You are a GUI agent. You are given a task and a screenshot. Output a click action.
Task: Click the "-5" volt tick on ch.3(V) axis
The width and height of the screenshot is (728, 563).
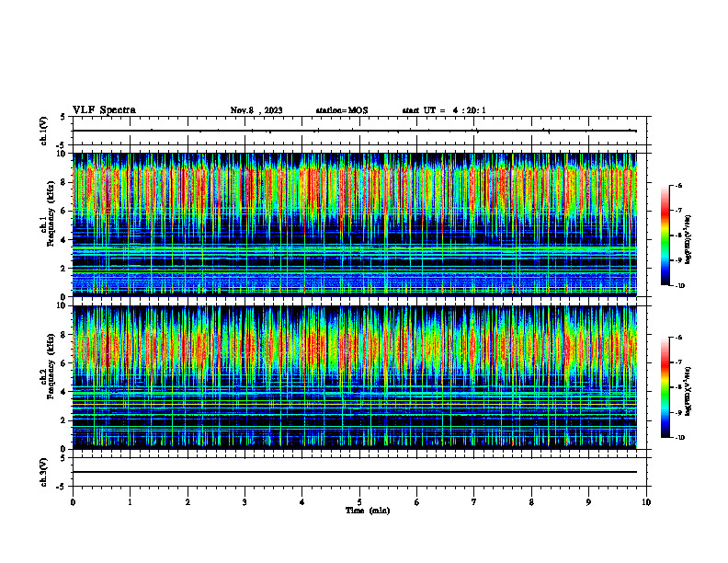(62, 487)
